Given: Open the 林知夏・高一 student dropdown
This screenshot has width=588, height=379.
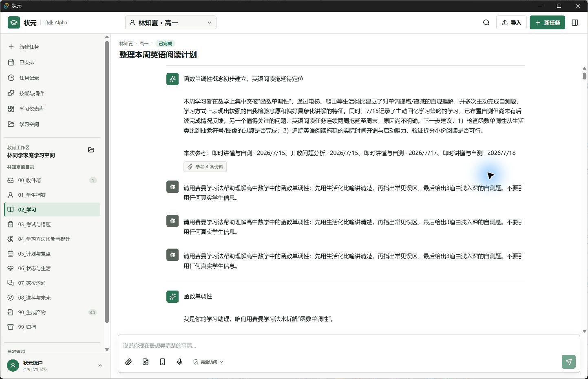Looking at the screenshot, I should coord(170,22).
